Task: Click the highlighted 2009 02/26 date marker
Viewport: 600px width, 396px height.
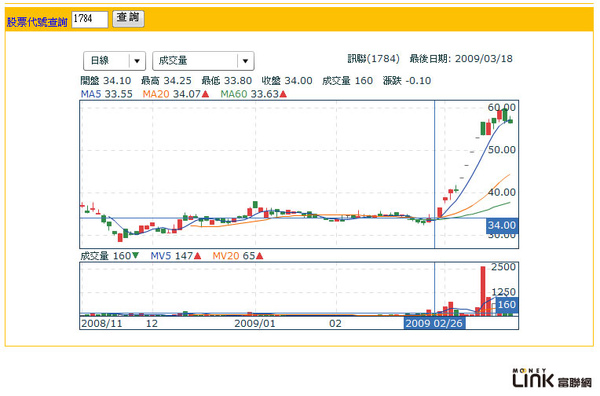Action: coord(434,323)
